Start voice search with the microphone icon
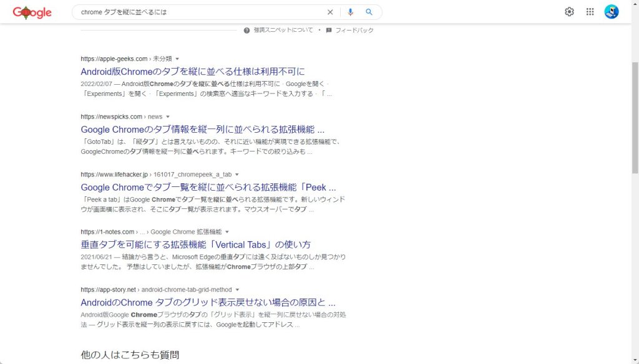Image resolution: width=639 pixels, height=364 pixels. click(350, 12)
